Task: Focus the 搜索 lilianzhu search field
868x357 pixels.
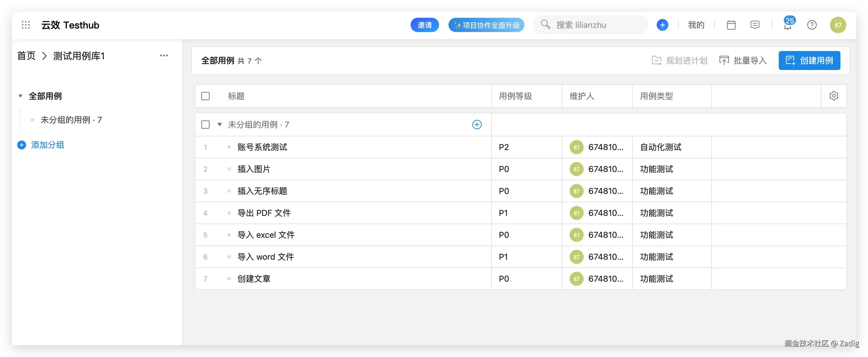Action: click(x=590, y=25)
